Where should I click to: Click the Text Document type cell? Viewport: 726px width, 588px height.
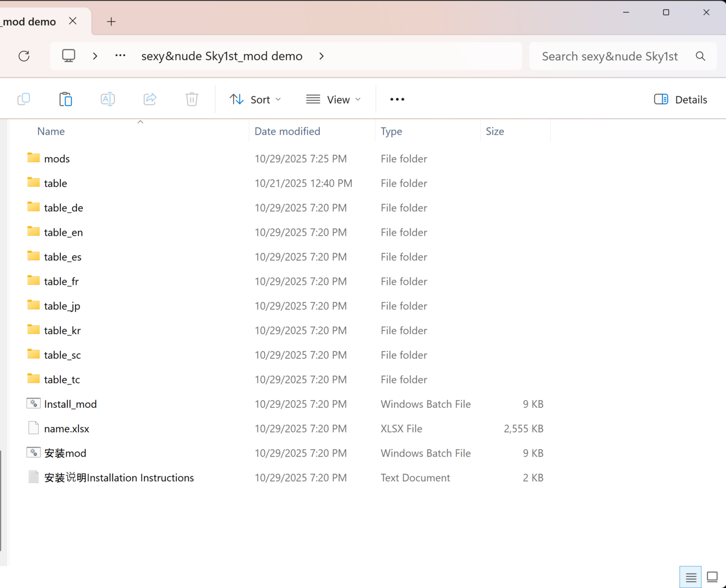point(415,477)
